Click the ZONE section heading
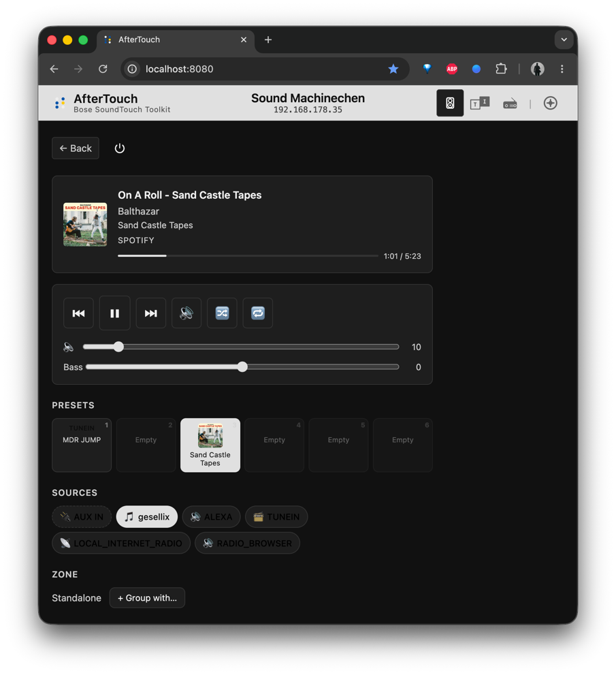 coord(65,574)
